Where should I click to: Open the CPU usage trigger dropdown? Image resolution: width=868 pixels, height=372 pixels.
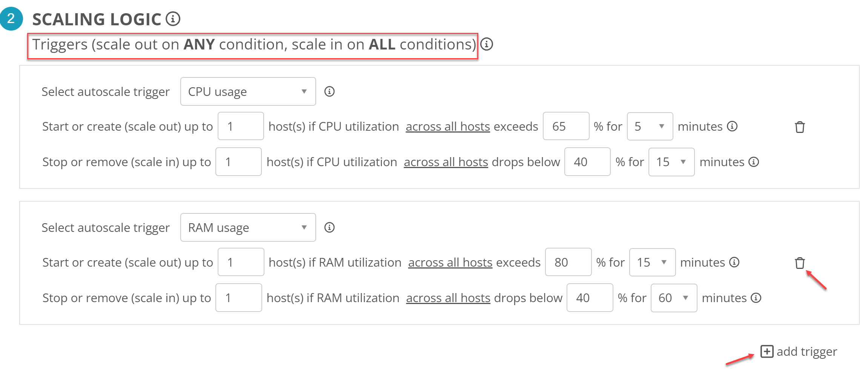pyautogui.click(x=248, y=91)
